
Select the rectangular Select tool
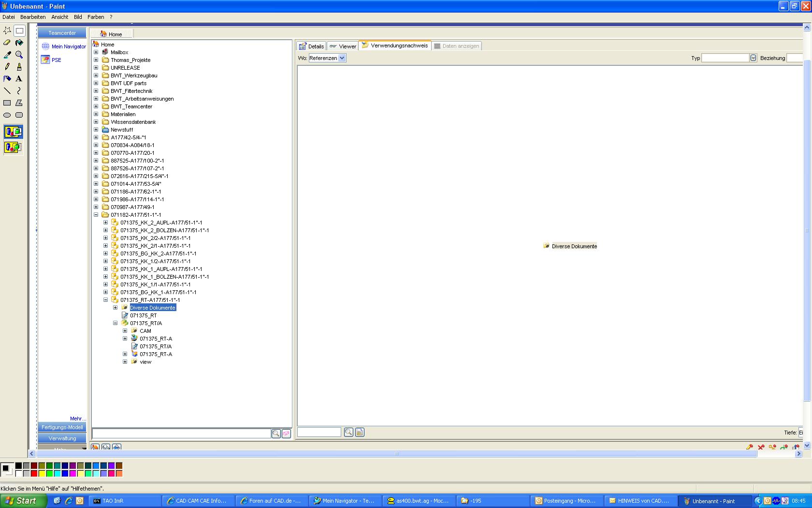pos(19,30)
